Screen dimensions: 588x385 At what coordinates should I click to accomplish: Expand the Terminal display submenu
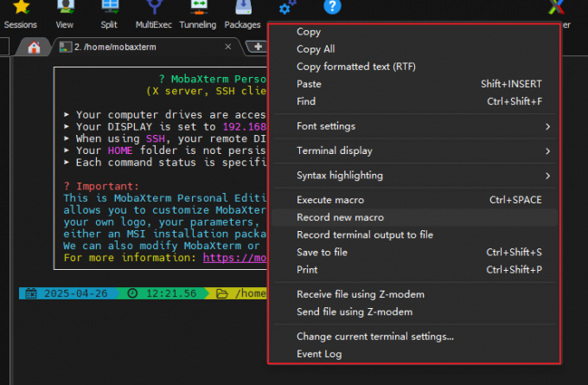tap(414, 151)
